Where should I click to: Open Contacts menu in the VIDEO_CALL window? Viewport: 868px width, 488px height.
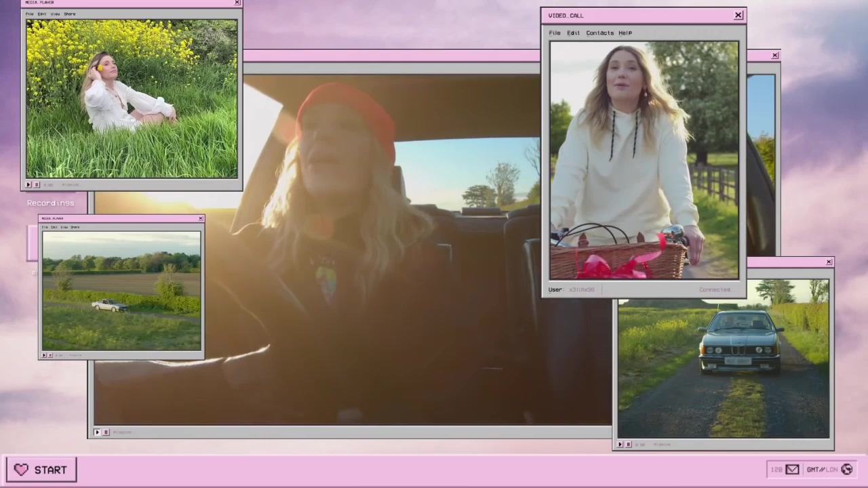(599, 33)
